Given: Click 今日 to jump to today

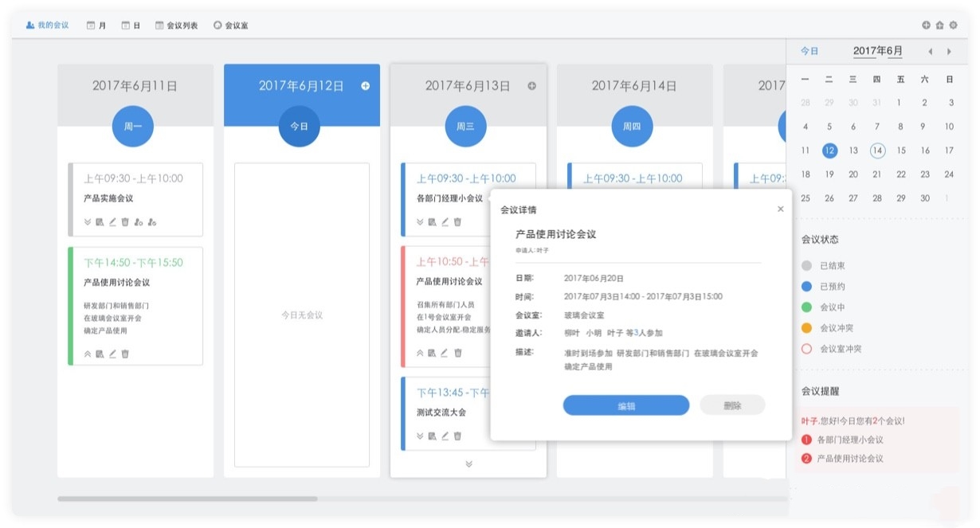Looking at the screenshot, I should [x=809, y=50].
